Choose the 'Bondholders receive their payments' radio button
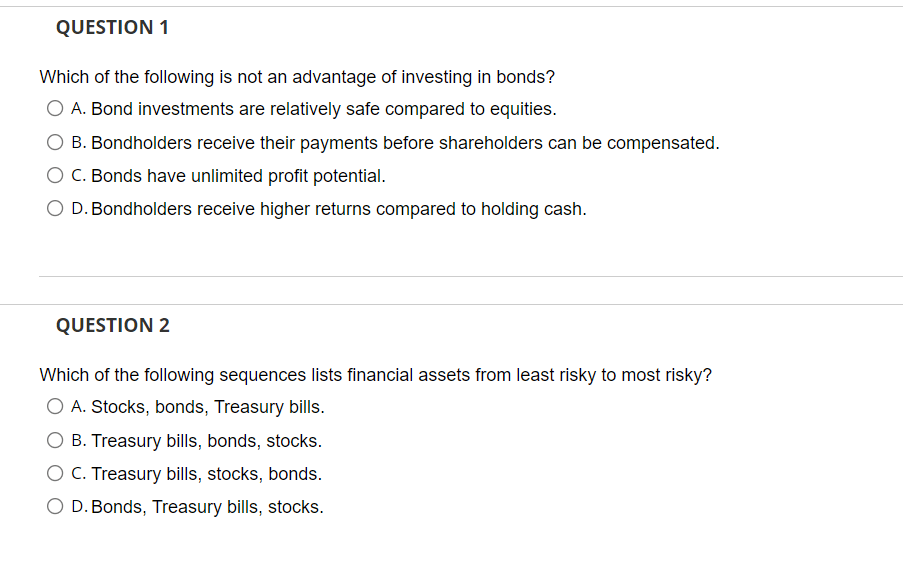This screenshot has width=903, height=562. (55, 143)
